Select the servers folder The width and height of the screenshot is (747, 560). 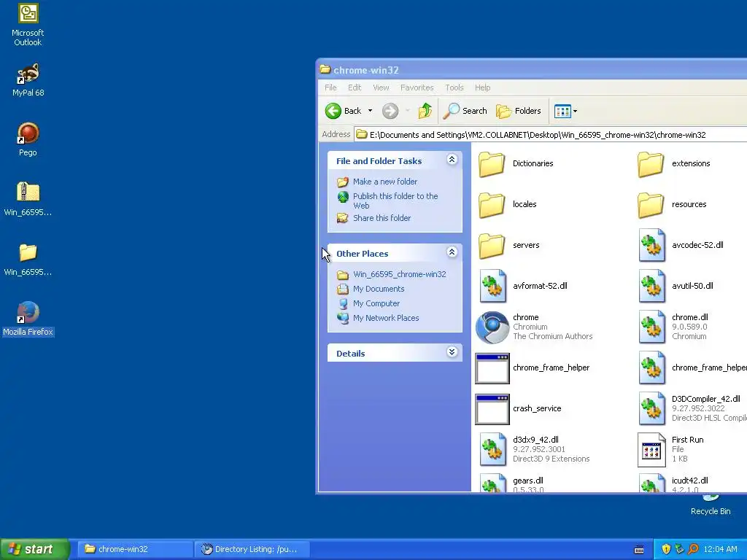click(x=508, y=246)
